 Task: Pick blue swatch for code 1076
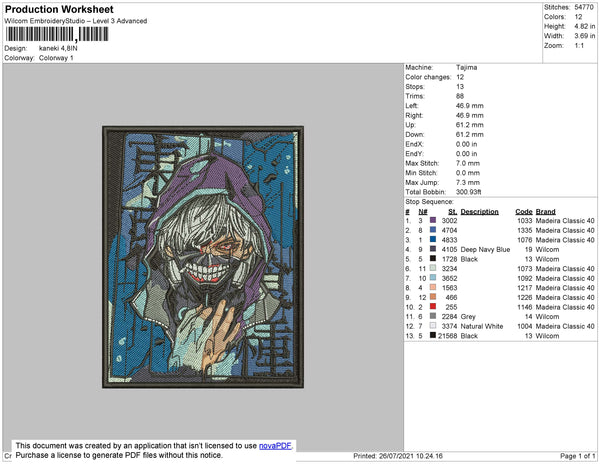(x=433, y=239)
